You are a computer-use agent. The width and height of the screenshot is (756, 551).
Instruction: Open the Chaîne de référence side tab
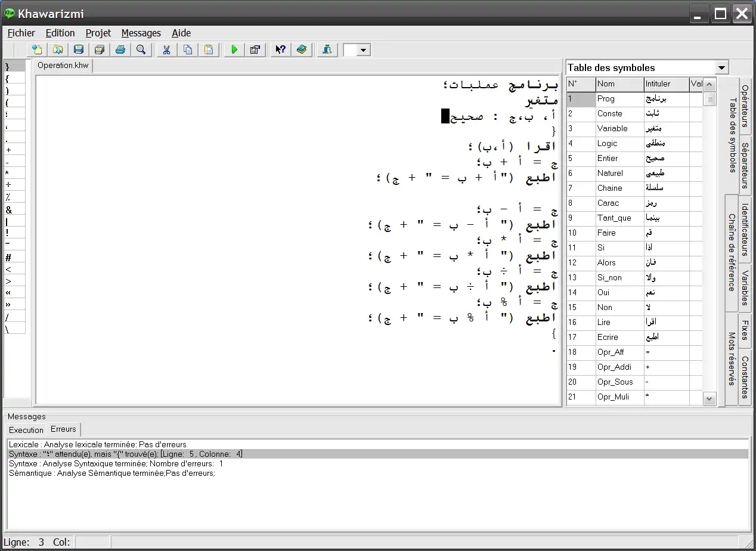pos(732,252)
